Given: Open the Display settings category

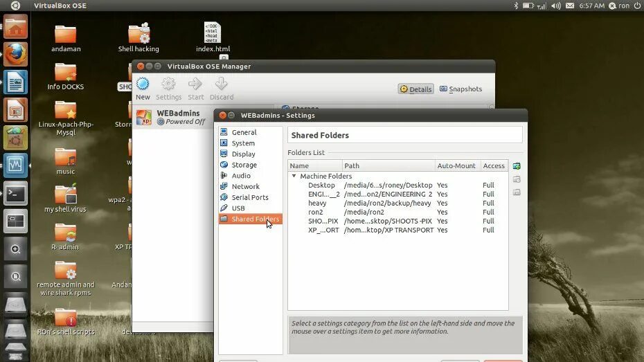Looking at the screenshot, I should click(x=250, y=154).
